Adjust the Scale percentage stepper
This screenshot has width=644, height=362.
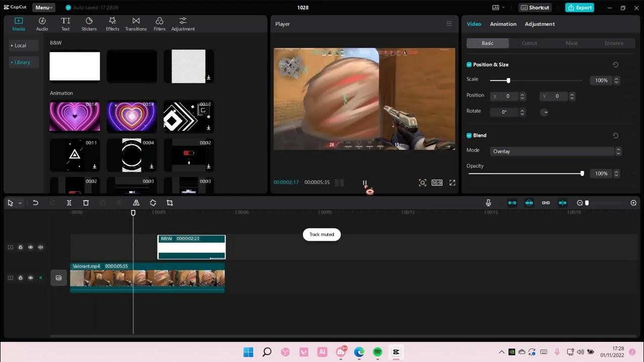coord(617,80)
